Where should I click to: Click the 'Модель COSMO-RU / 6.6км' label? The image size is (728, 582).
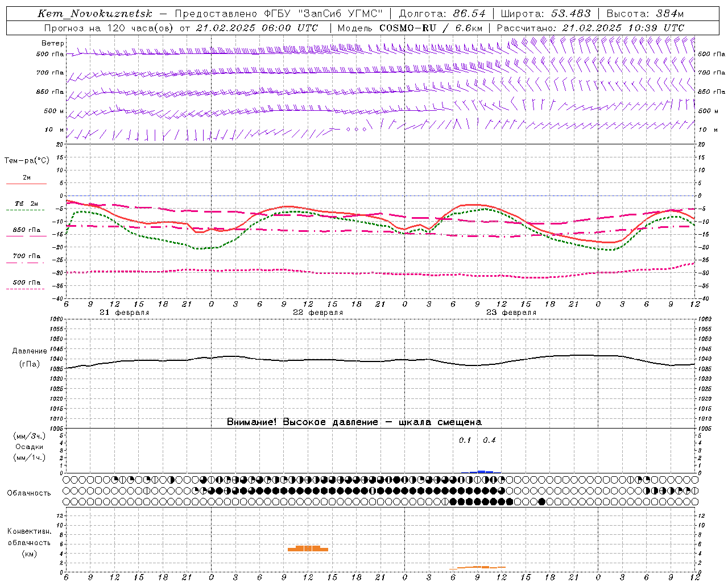tap(410, 28)
